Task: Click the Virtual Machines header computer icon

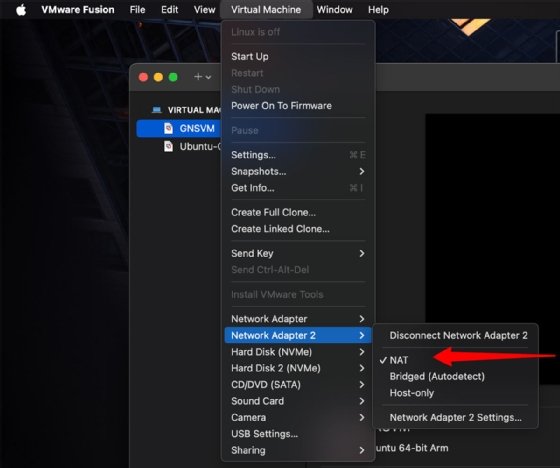Action: coord(156,110)
